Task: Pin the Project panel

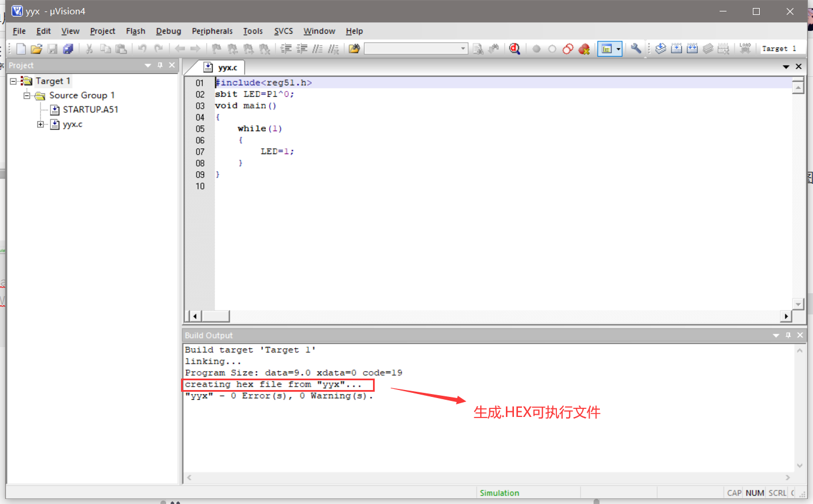Action: 160,65
